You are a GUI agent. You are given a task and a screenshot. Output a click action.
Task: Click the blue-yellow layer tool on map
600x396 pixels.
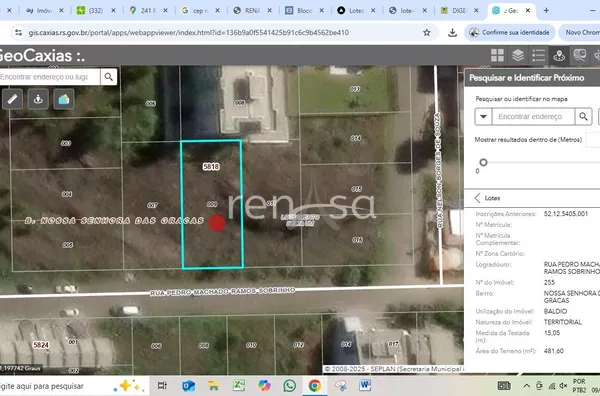(x=64, y=99)
